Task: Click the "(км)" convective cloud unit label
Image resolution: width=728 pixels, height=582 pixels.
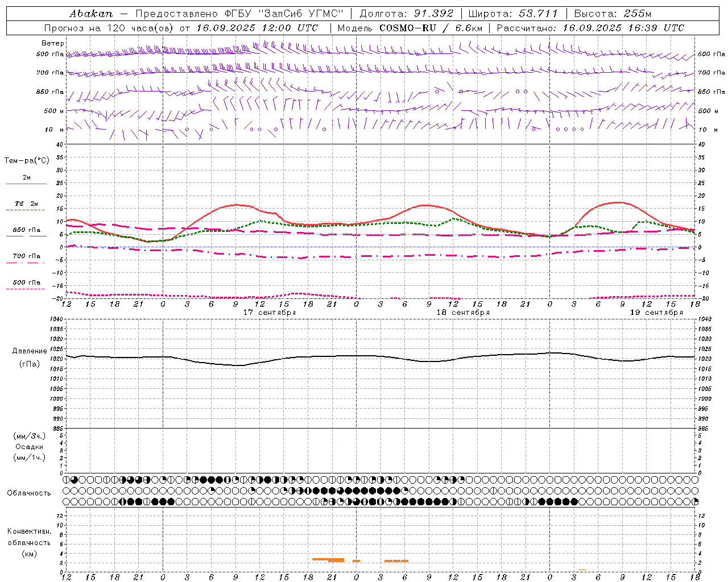Action: click(x=29, y=554)
